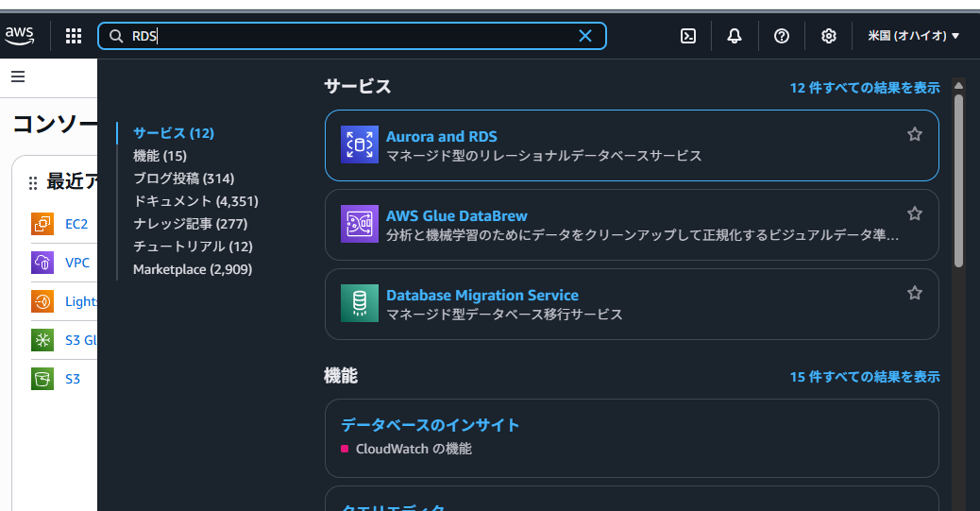Image resolution: width=980 pixels, height=511 pixels.
Task: Open the AWS CloudShell terminal icon
Action: (x=688, y=36)
